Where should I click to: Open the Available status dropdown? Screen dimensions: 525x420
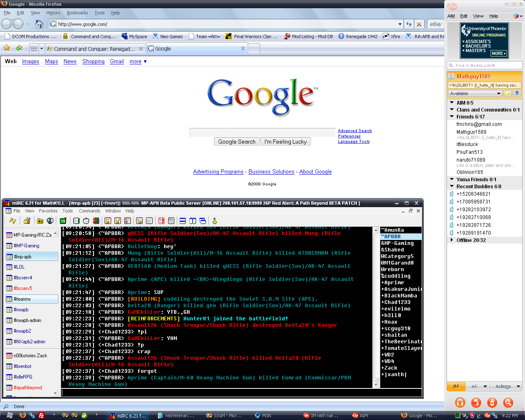coord(475,94)
